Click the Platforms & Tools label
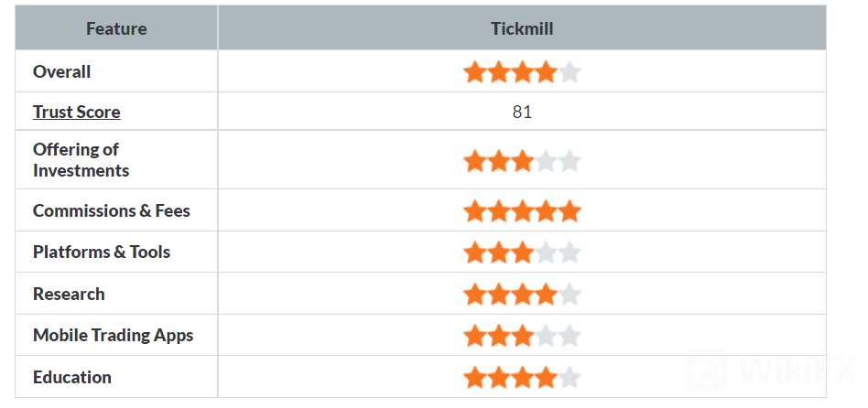The height and width of the screenshot is (408, 868). point(102,252)
